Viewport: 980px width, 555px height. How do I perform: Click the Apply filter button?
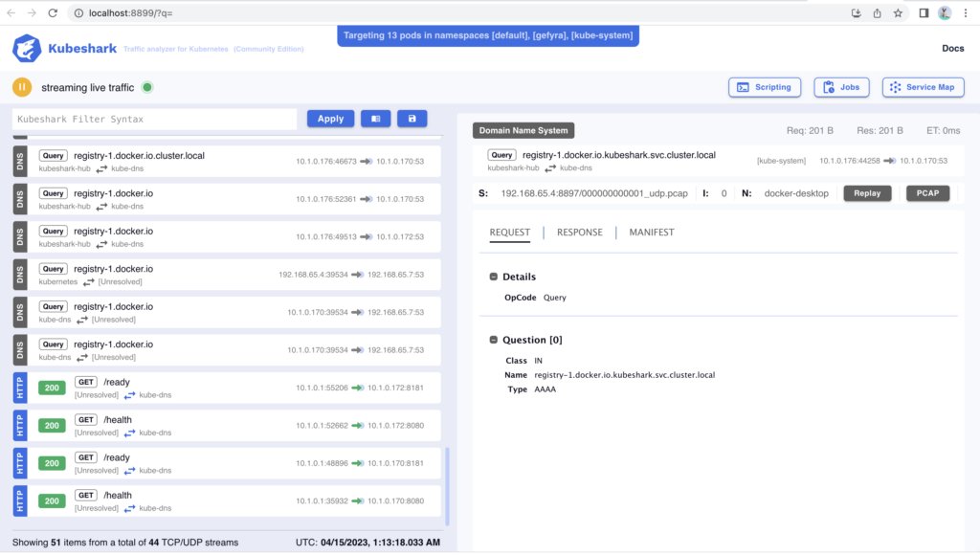pos(330,119)
